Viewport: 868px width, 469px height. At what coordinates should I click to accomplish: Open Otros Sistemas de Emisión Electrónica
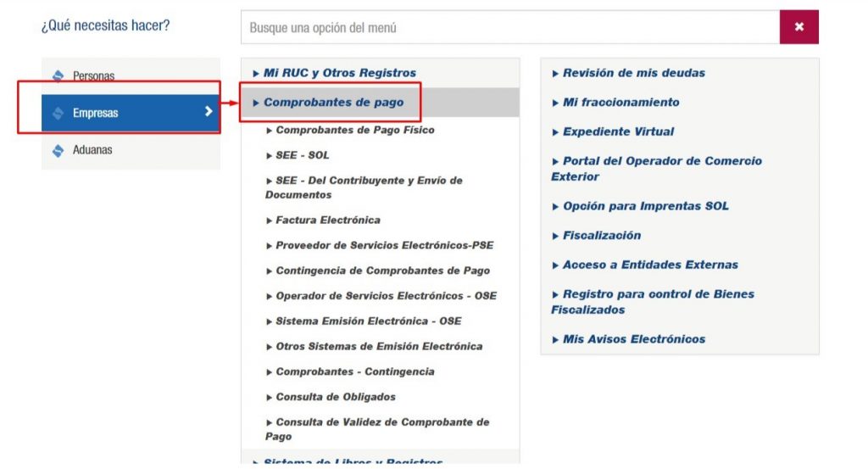point(374,347)
